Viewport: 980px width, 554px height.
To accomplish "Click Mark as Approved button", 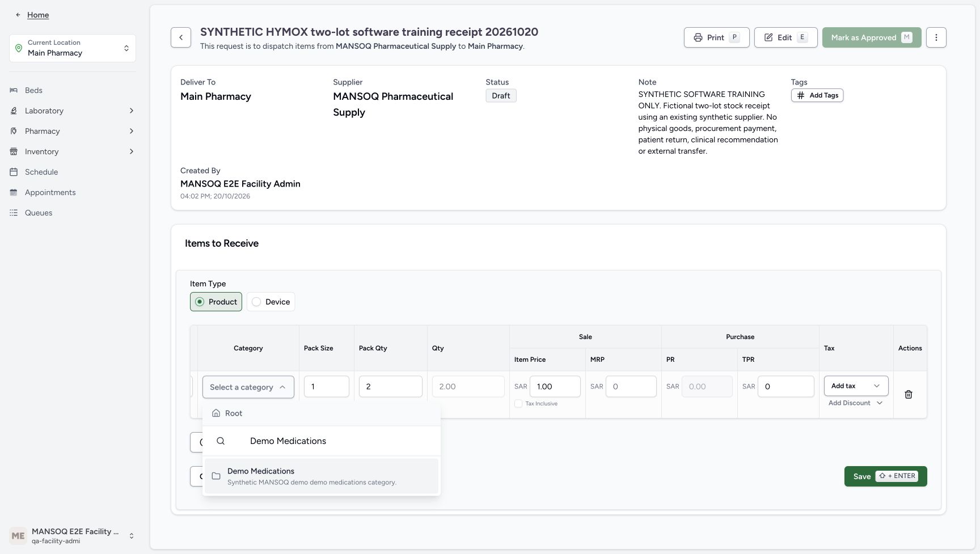I will point(872,37).
